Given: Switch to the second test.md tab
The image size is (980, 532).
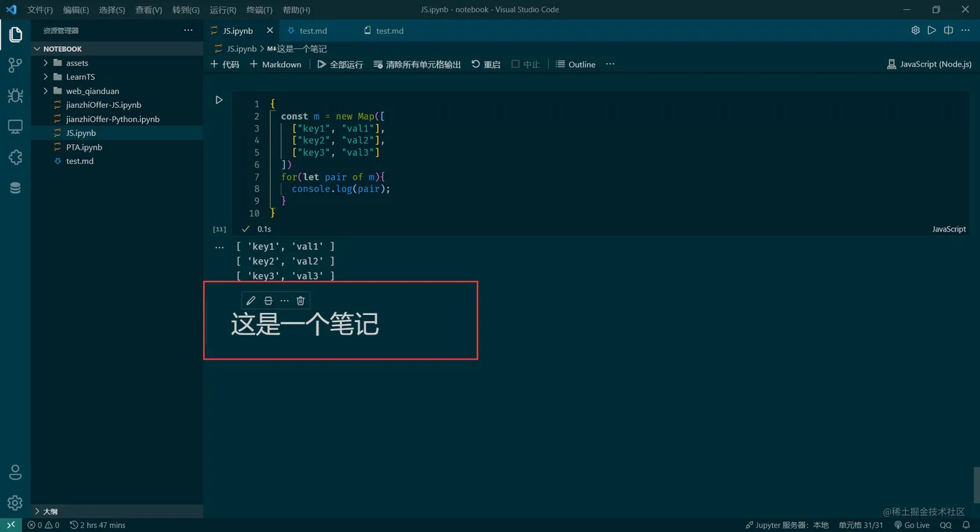Looking at the screenshot, I should point(390,31).
